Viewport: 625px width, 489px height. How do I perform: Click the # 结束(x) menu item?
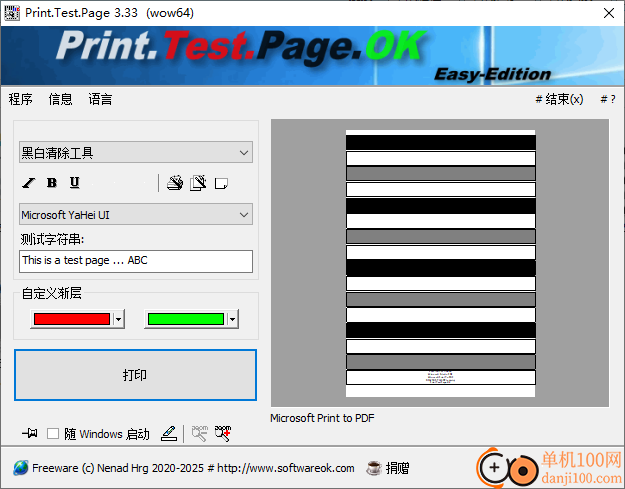pos(559,99)
